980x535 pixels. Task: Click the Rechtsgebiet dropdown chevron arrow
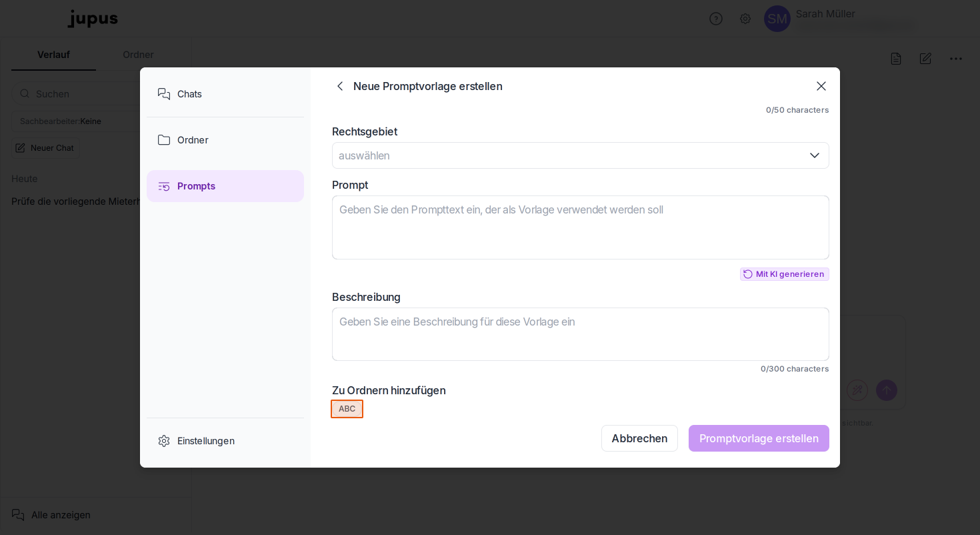pos(815,155)
